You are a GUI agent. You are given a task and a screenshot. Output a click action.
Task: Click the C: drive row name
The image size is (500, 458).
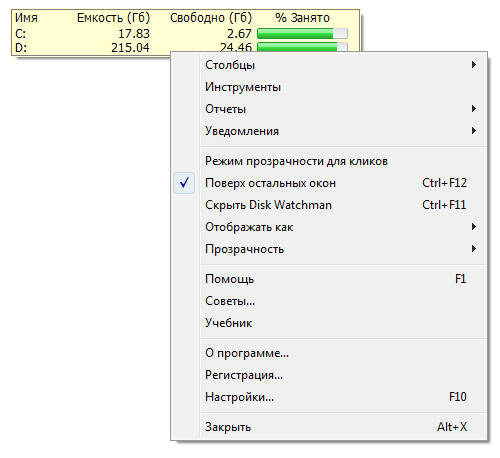tap(21, 34)
